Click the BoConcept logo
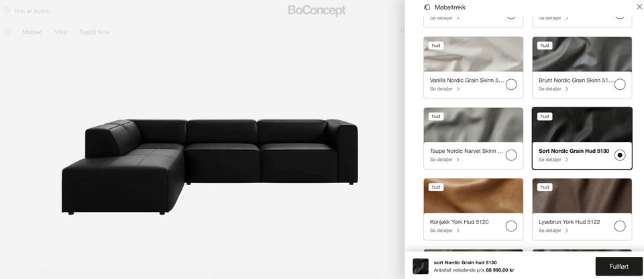This screenshot has height=279, width=644. click(317, 10)
